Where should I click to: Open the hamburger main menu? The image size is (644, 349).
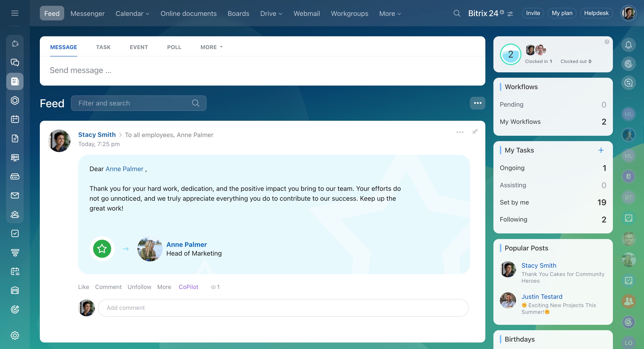click(15, 13)
